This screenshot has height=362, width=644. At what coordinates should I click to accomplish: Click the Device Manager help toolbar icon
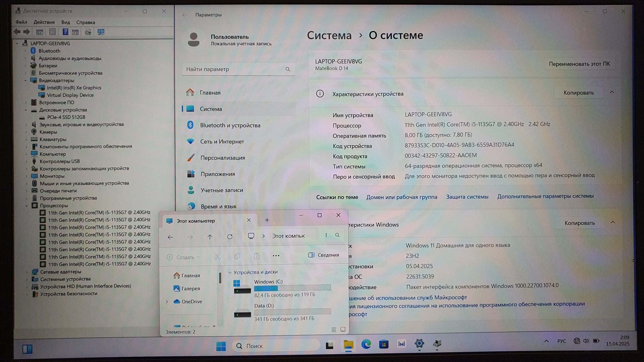[x=65, y=32]
